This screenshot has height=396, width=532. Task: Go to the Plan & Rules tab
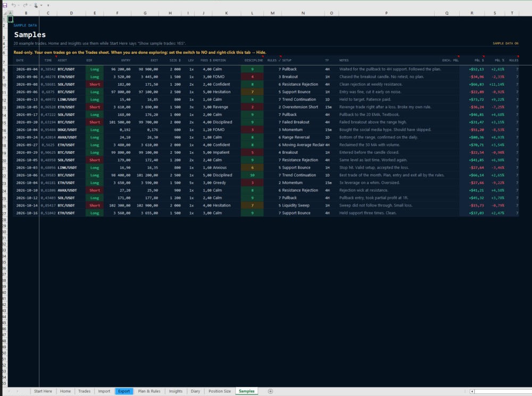point(149,391)
